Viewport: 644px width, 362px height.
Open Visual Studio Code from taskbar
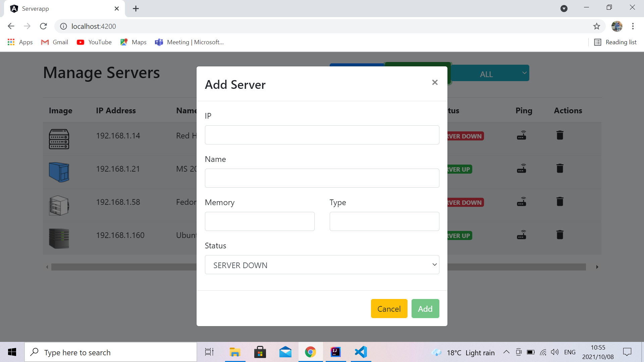pyautogui.click(x=361, y=352)
